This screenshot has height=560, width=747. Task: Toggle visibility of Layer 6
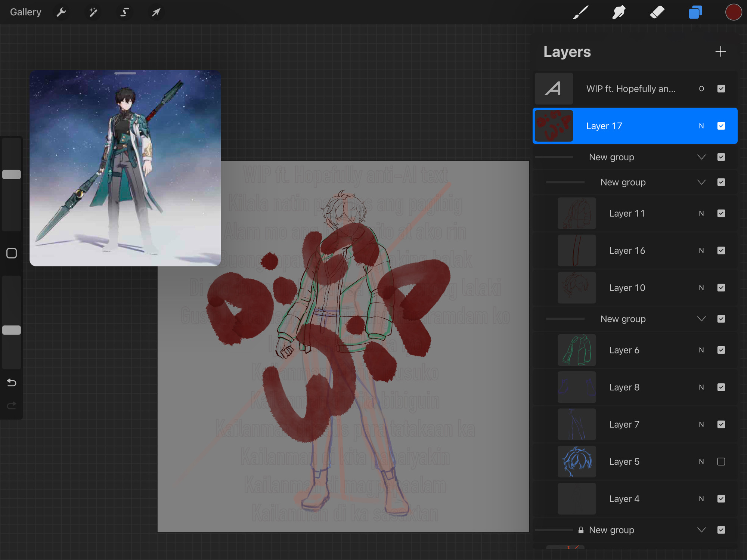[721, 350]
